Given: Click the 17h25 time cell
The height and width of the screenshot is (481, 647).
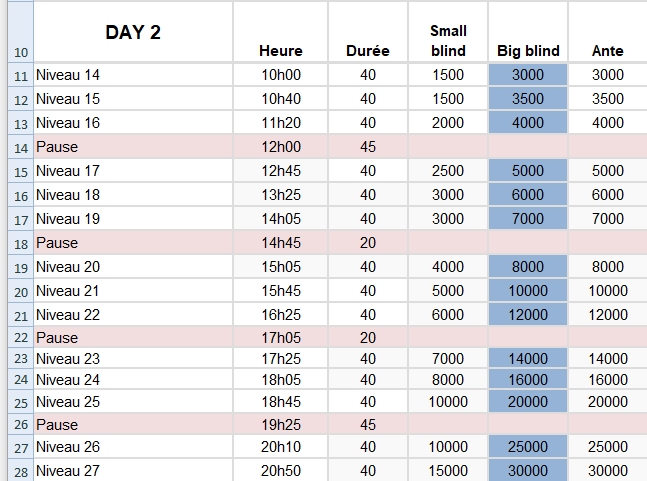Looking at the screenshot, I should 280,358.
